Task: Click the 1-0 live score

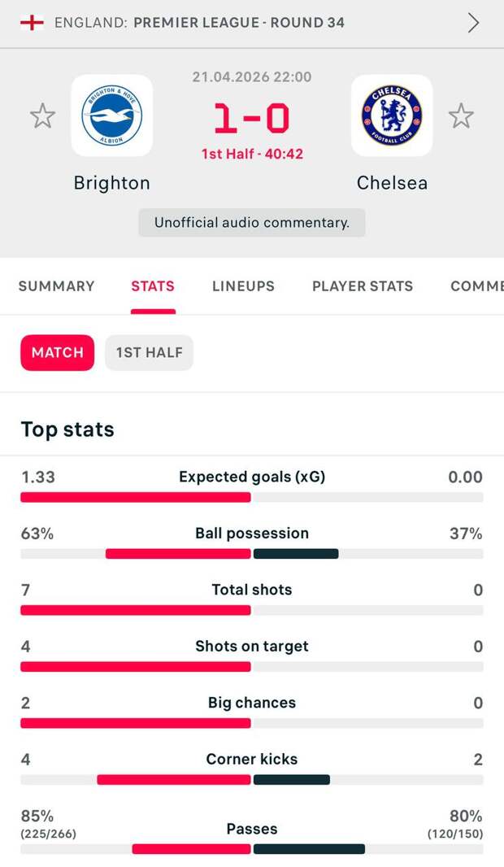Action: coord(252,119)
